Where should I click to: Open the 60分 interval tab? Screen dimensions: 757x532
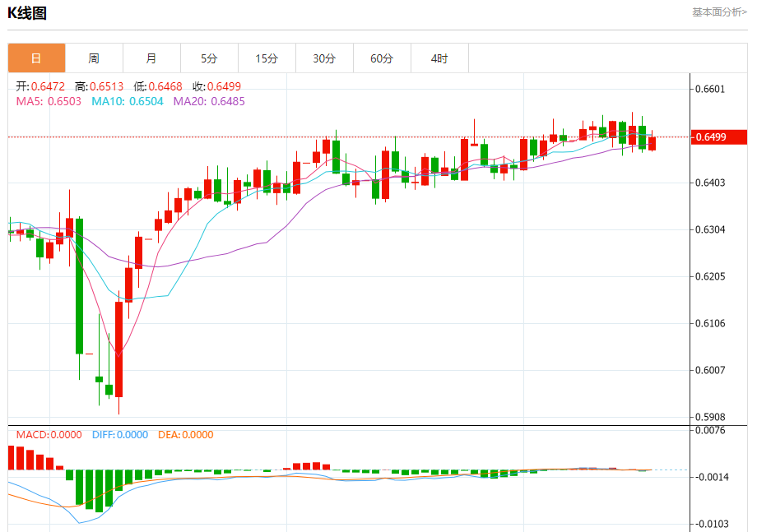coord(382,58)
